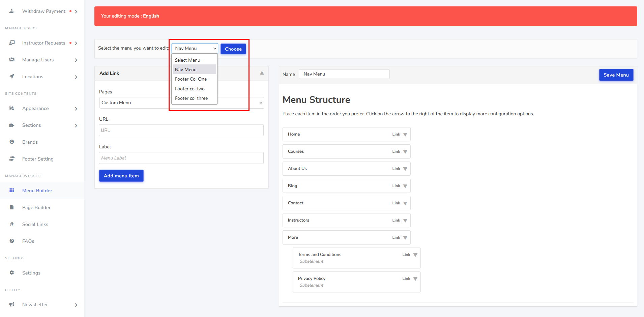Click the Contact item label
This screenshot has width=644, height=317.
(x=295, y=203)
